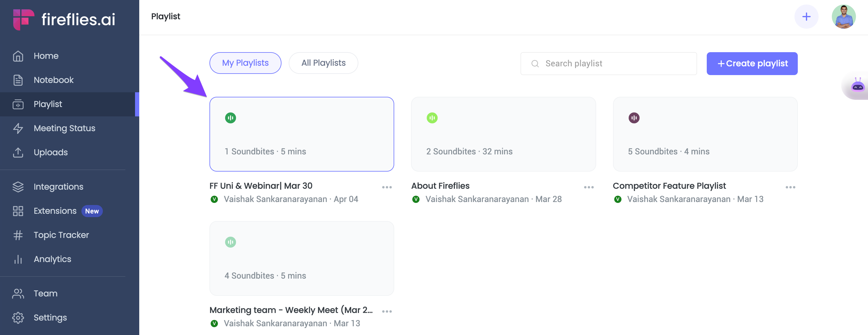Screen dimensions: 868x335
Task: Open the 5 Soundbites playlist card
Action: 705,134
